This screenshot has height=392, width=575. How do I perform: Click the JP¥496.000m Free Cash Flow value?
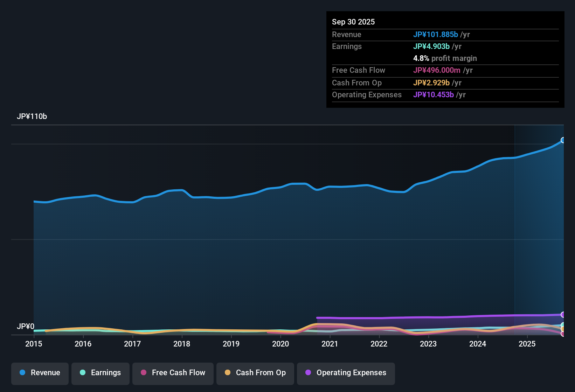coord(437,70)
